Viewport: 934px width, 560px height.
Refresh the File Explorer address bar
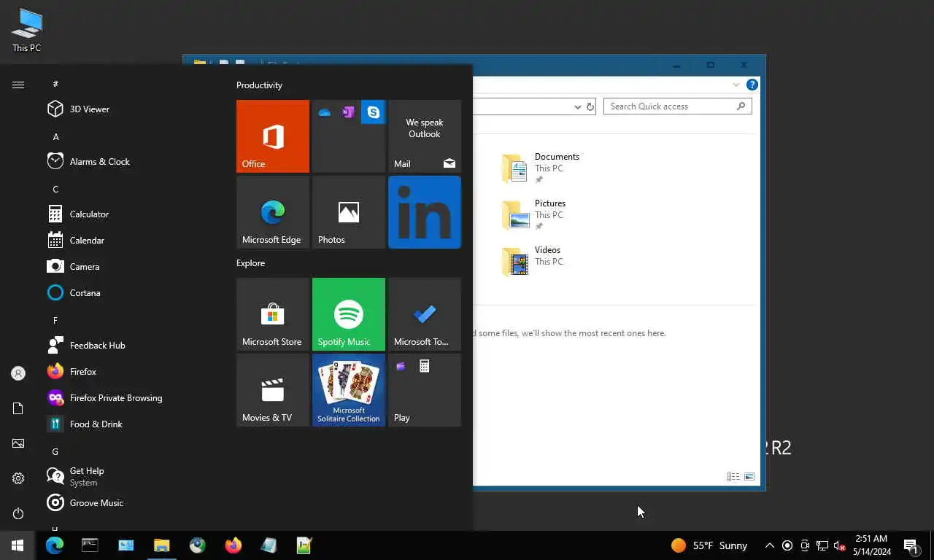tap(590, 106)
